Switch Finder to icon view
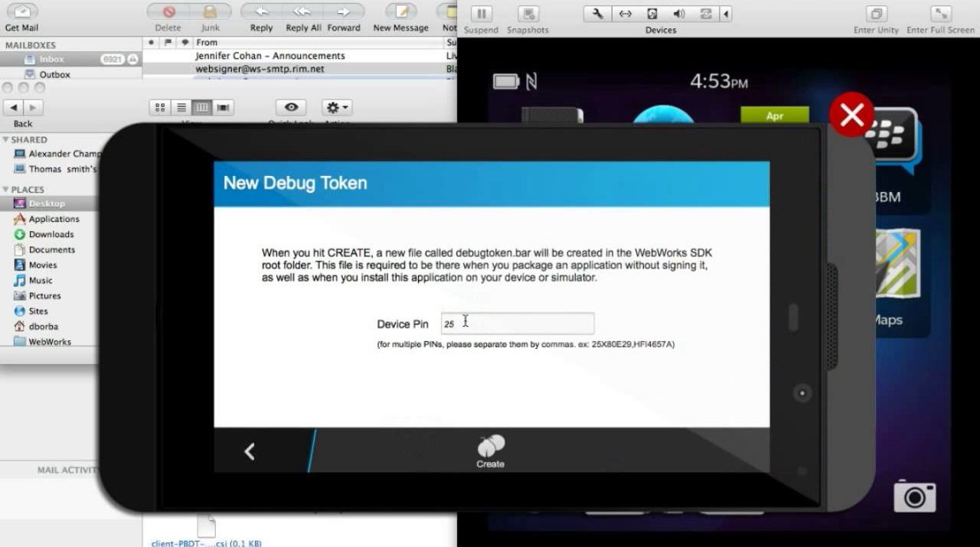Viewport: 980px width, 547px height. coord(160,108)
